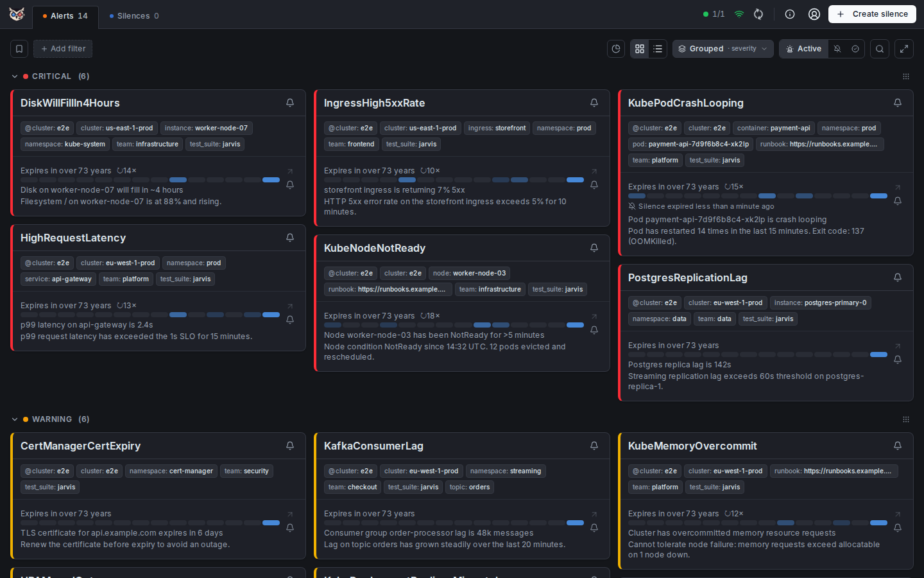Click the 'namespace: streaming' label
Screen dimensions: 924x578
point(506,471)
